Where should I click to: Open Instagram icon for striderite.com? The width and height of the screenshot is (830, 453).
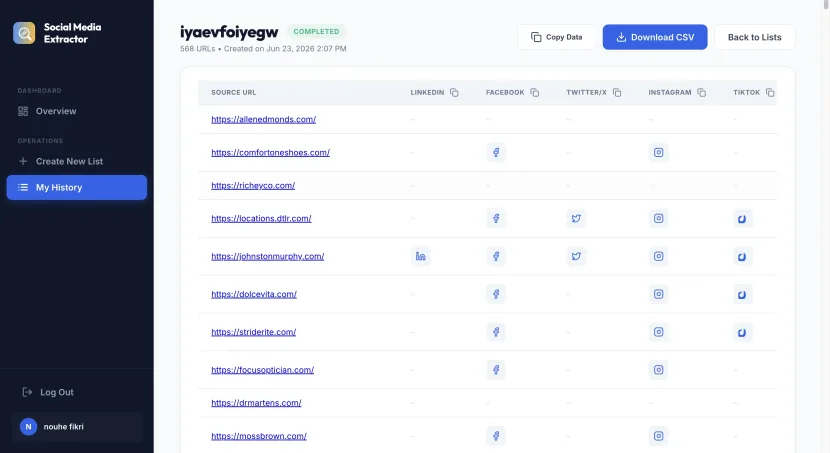[658, 332]
